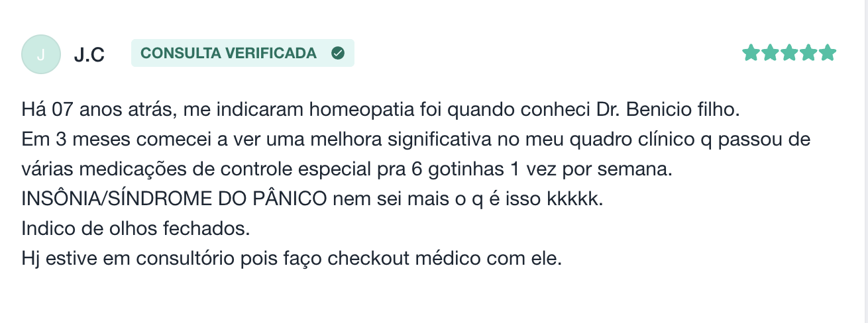Click the line starting "várias medicações"
868x323 pixels.
click(347, 169)
